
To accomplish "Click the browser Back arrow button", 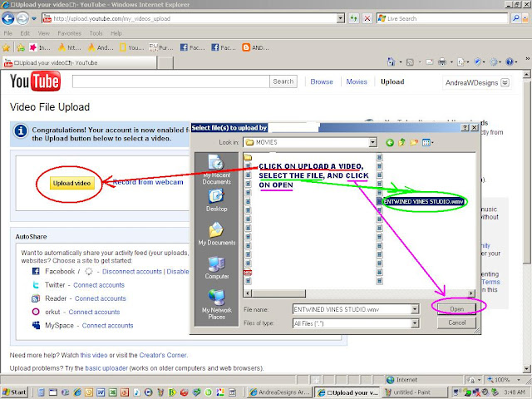I will click(x=7, y=18).
